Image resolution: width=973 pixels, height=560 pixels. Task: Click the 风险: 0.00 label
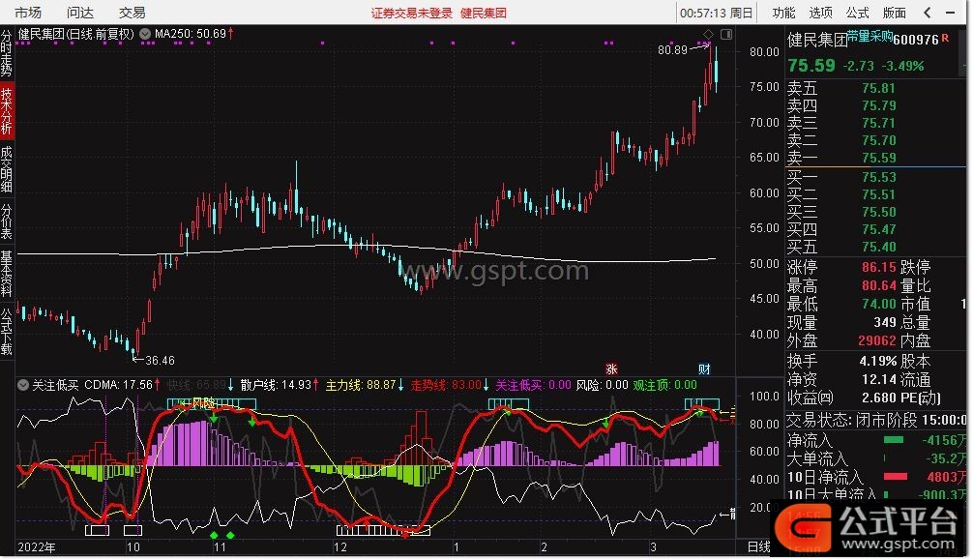point(602,385)
